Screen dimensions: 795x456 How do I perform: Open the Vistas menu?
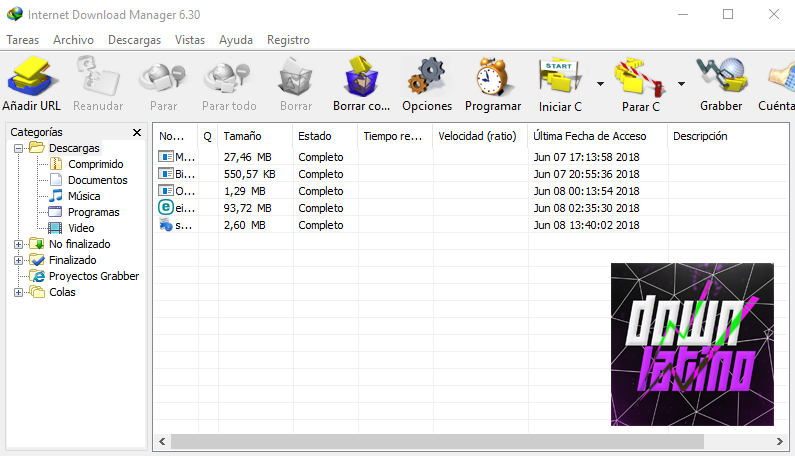(x=190, y=40)
